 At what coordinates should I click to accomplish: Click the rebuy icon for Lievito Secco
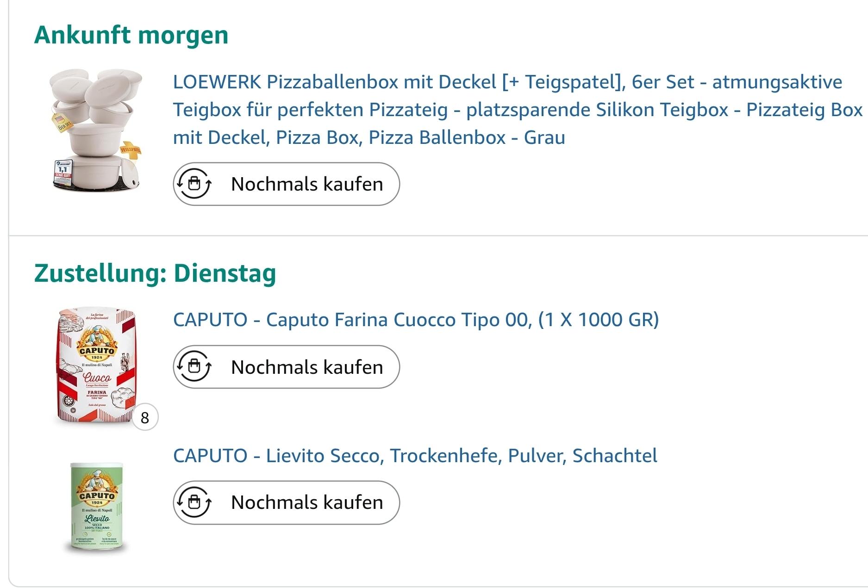point(194,502)
